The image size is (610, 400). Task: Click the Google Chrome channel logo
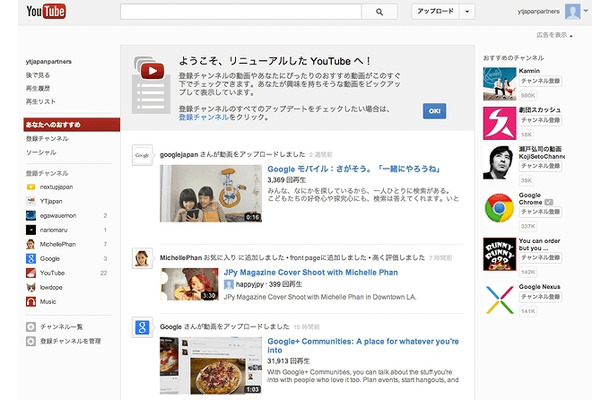coord(500,208)
